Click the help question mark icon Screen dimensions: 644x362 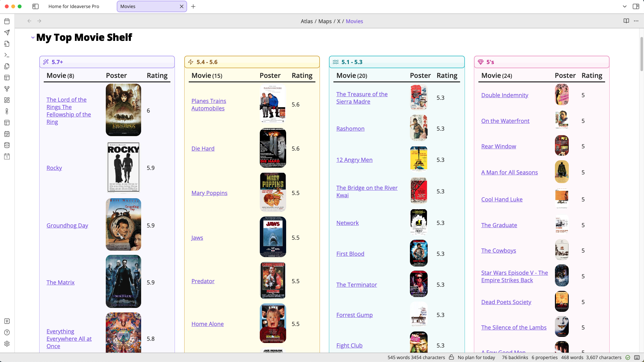click(7, 332)
